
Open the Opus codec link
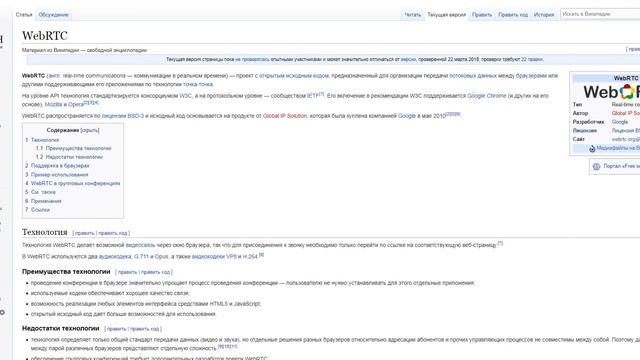coord(161,257)
